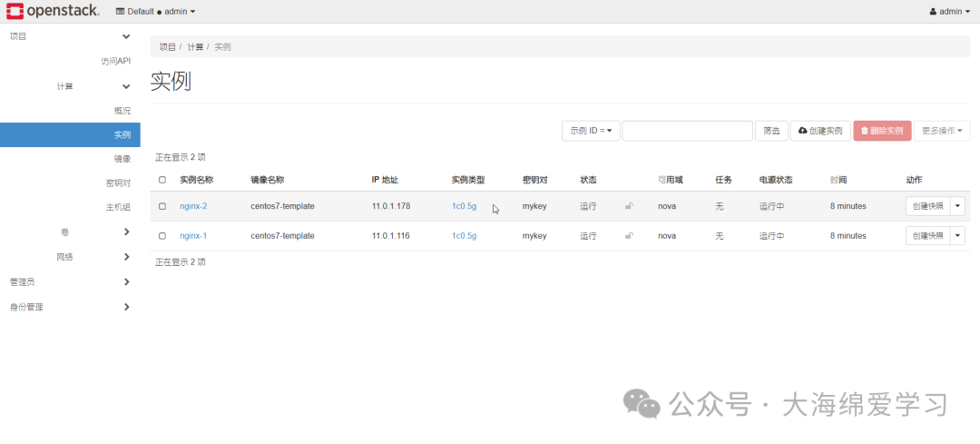
Task: Open 镜像 in sidebar
Action: [x=122, y=159]
